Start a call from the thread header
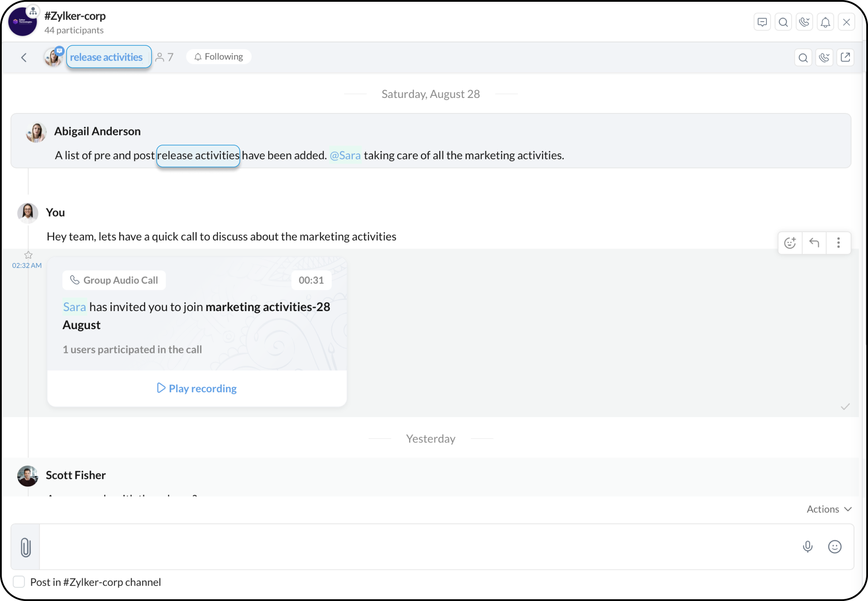868x601 pixels. point(824,57)
